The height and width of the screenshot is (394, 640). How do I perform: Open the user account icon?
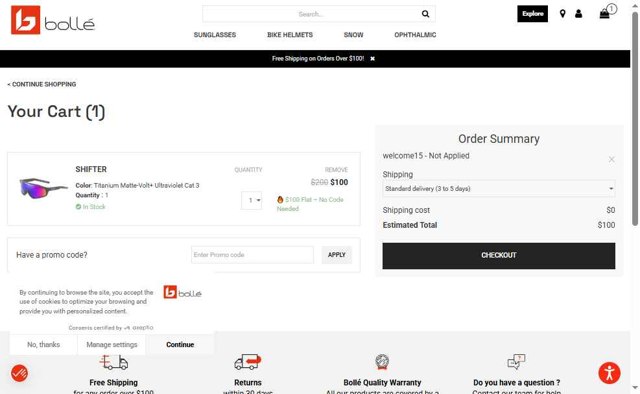click(x=578, y=14)
